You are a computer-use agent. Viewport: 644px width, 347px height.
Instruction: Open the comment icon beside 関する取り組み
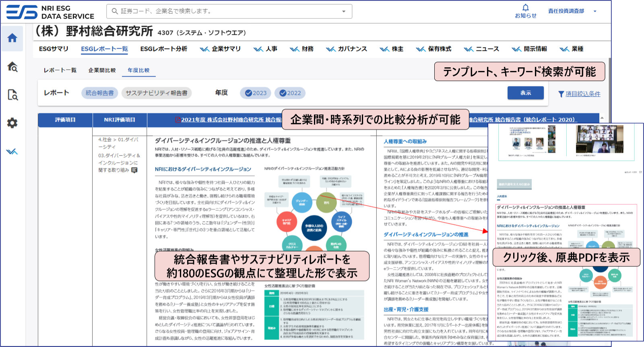click(x=134, y=170)
